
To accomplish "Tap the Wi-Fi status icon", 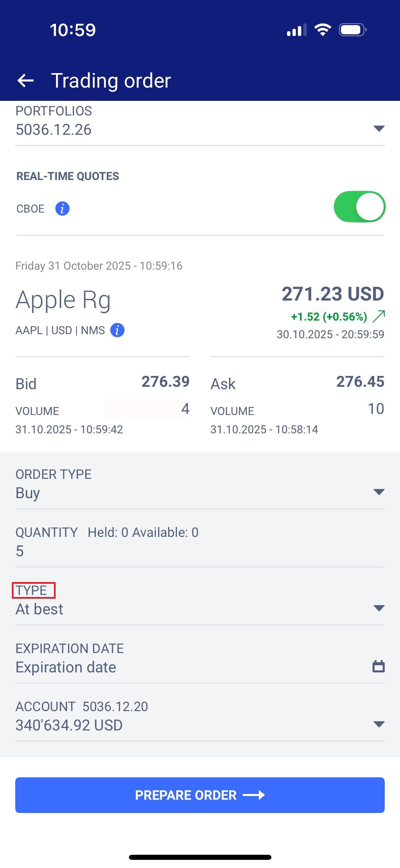I will point(323,30).
